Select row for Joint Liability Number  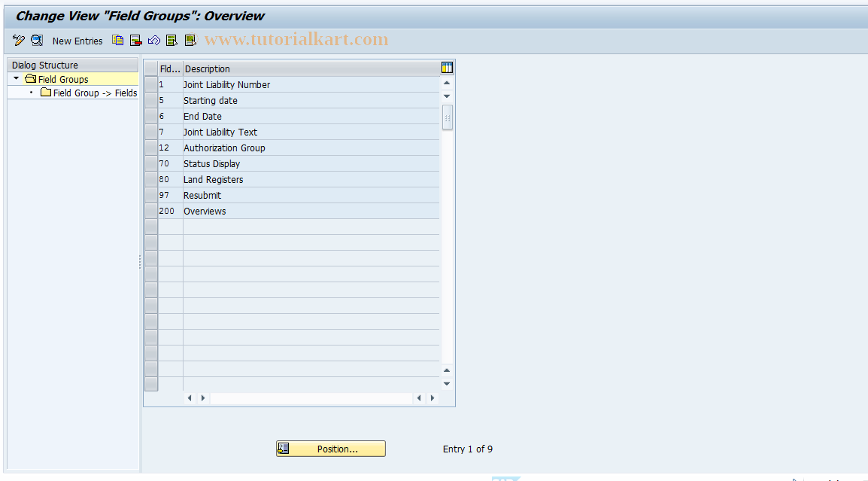pos(150,84)
